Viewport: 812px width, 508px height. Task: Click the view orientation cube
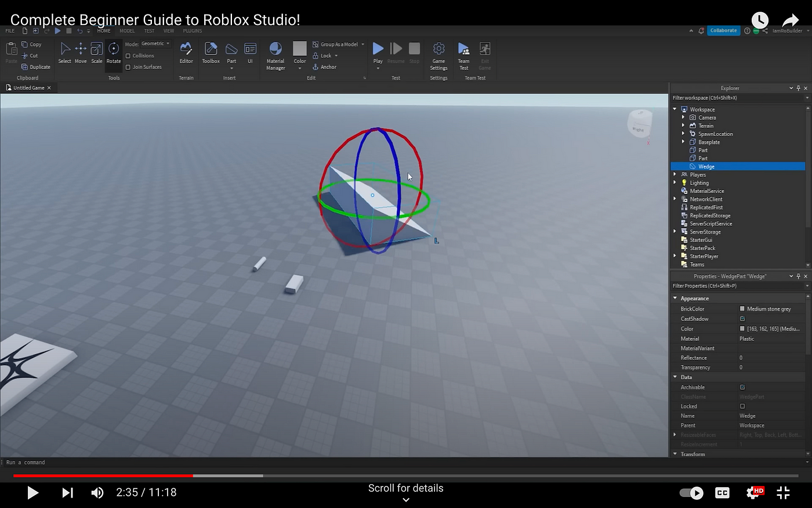(x=639, y=123)
